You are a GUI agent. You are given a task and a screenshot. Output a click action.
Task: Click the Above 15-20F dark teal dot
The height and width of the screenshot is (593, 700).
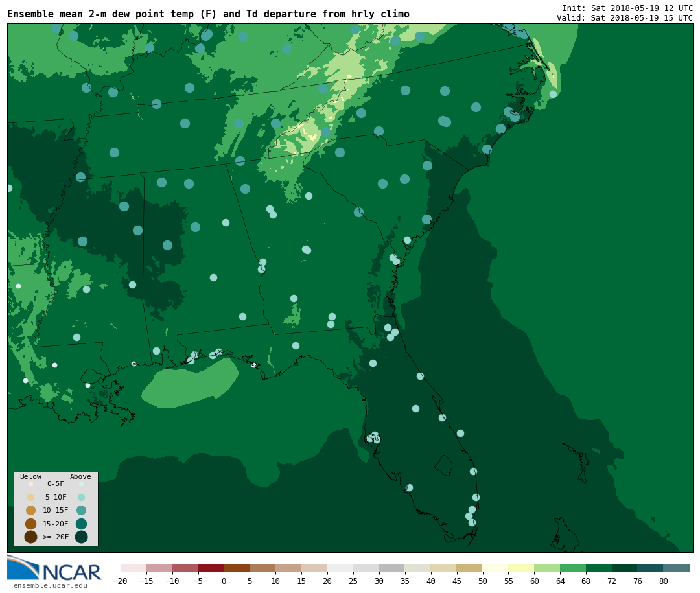coord(81,524)
